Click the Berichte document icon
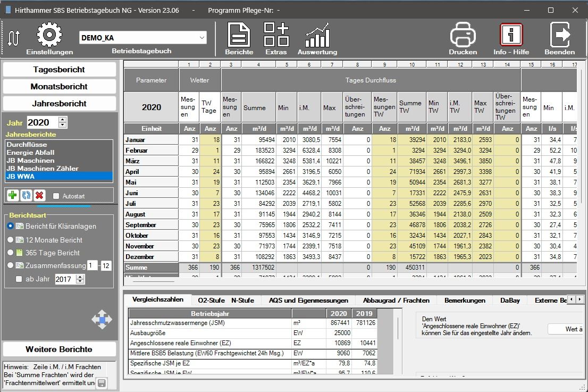Viewport: 588px width, 392px height. point(239,35)
